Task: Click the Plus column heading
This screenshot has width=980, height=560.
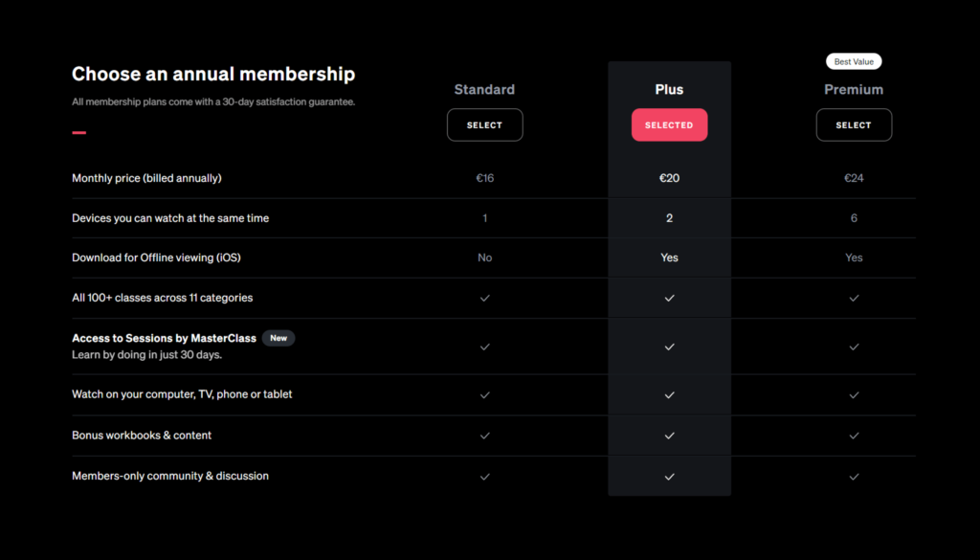Action: click(669, 89)
